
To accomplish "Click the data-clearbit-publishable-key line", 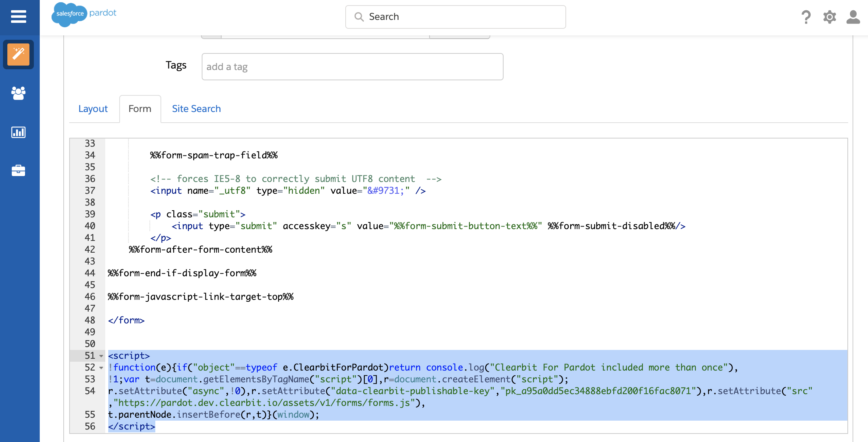I will pos(460,391).
